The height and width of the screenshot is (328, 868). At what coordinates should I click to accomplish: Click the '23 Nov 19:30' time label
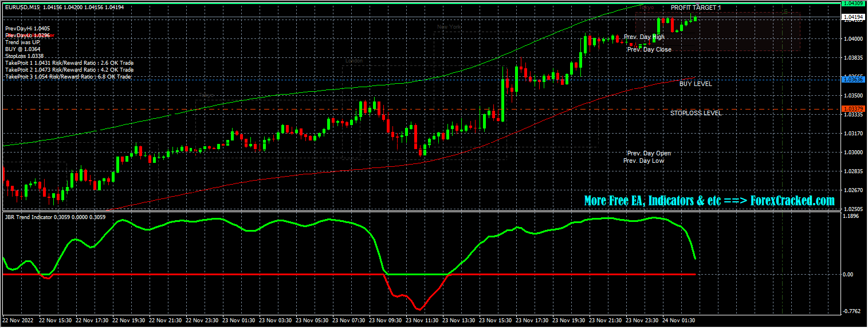click(x=569, y=321)
